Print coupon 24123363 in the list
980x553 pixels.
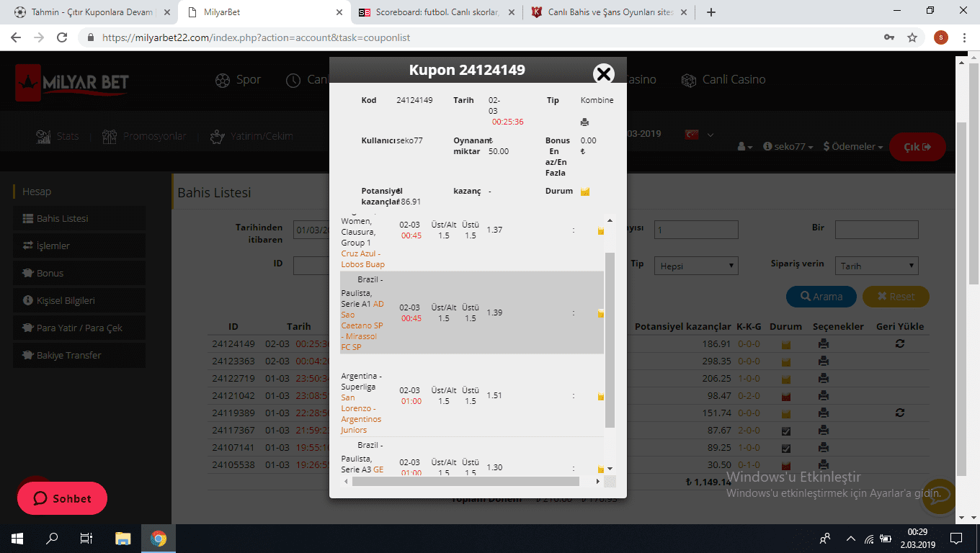tap(824, 361)
